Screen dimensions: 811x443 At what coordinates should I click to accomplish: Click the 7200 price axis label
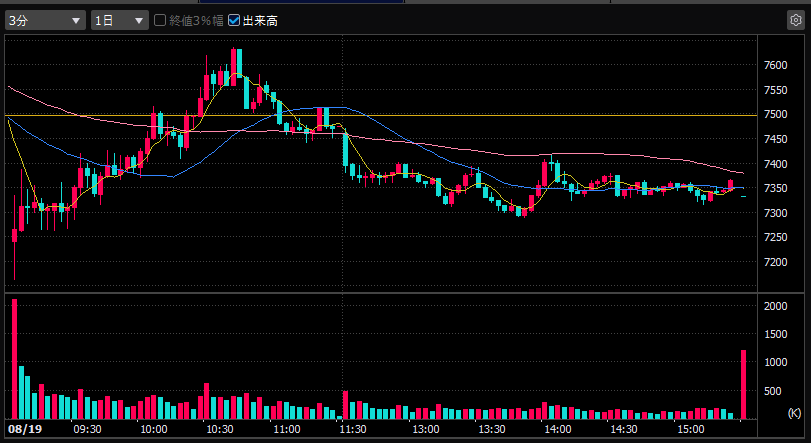(x=775, y=262)
